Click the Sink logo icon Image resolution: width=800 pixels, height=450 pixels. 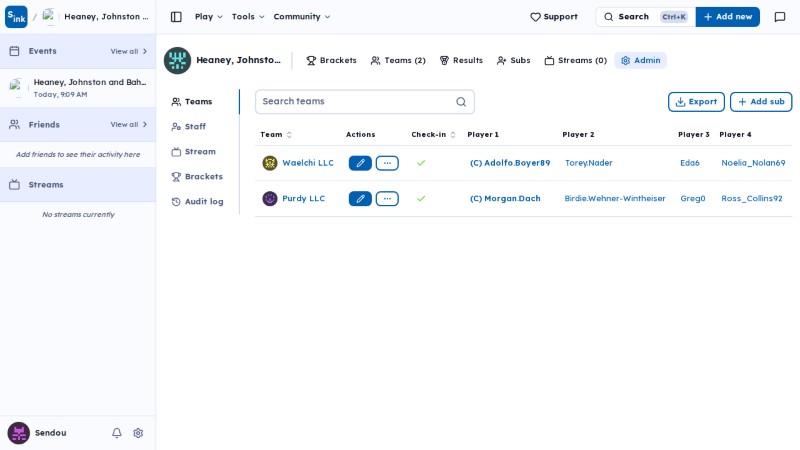[16, 17]
